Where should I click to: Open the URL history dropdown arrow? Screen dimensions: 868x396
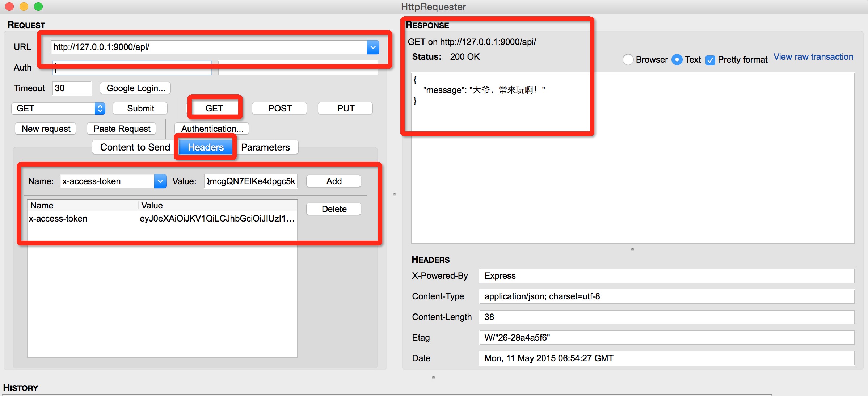coord(373,47)
